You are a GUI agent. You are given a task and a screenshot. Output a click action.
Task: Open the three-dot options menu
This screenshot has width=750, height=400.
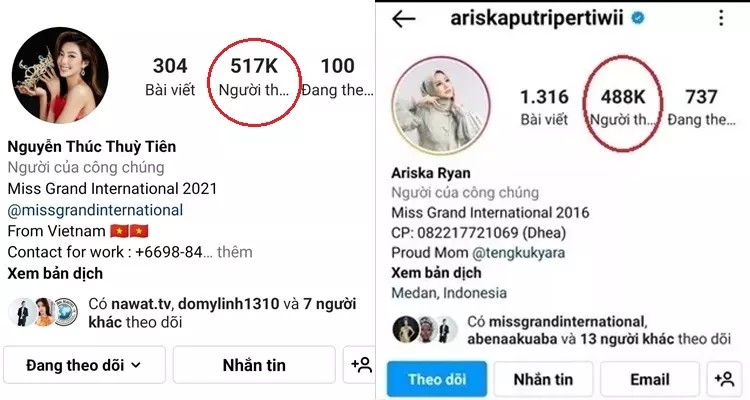click(x=721, y=18)
